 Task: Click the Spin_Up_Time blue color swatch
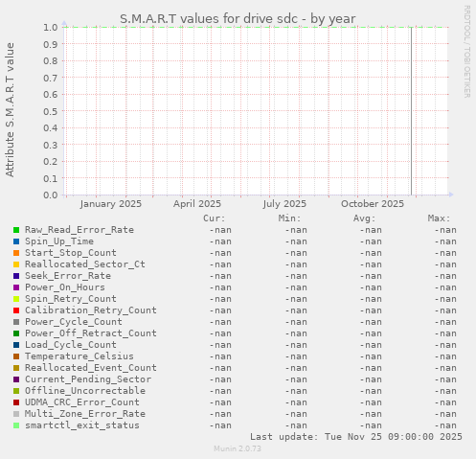click(x=16, y=241)
